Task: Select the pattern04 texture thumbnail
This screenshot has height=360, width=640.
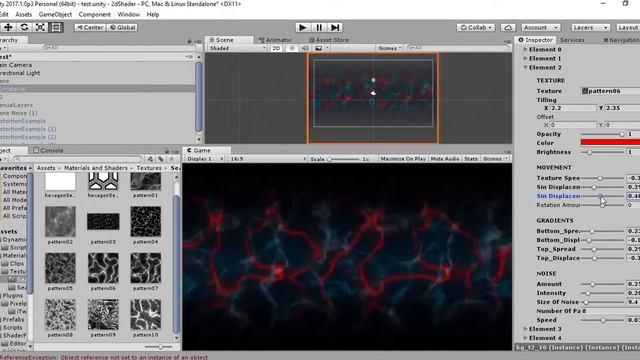Action: (146, 222)
